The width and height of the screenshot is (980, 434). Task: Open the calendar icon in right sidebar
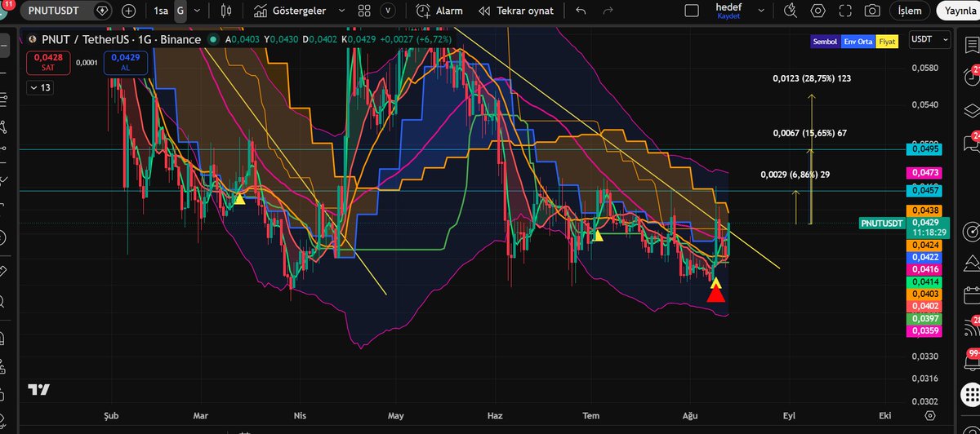click(x=970, y=295)
